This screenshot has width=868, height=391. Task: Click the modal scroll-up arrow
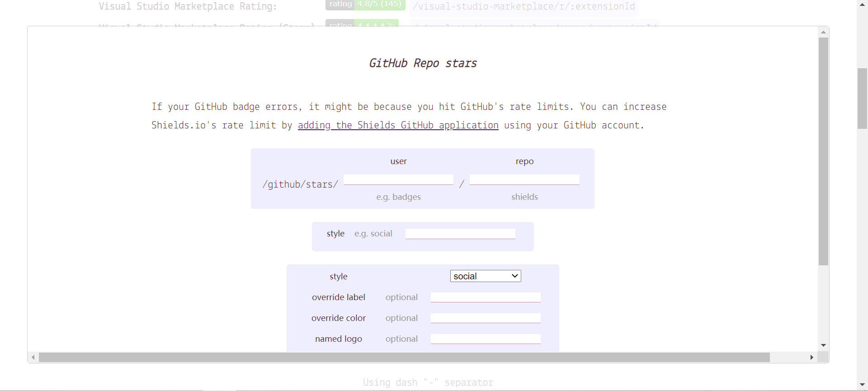click(824, 32)
